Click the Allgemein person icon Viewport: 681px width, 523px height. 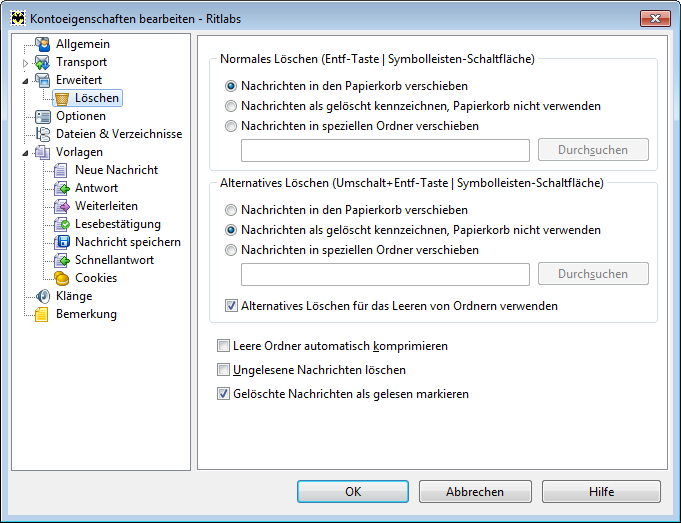(x=43, y=44)
